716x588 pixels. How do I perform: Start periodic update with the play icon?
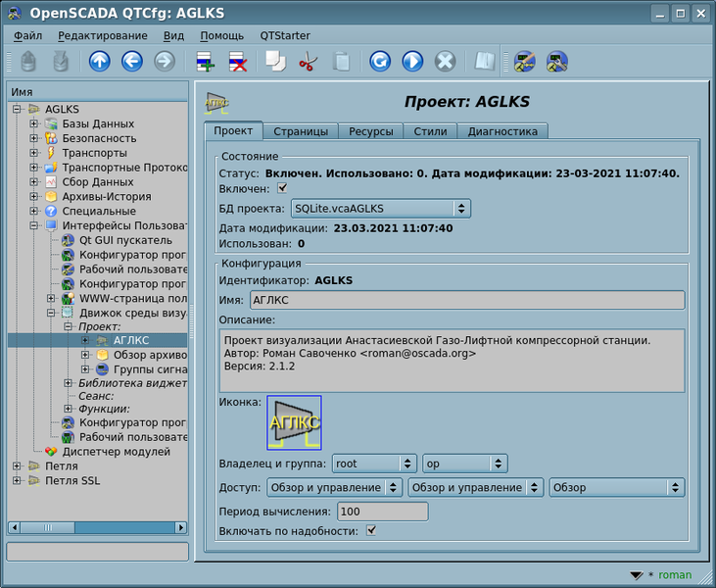[x=412, y=61]
